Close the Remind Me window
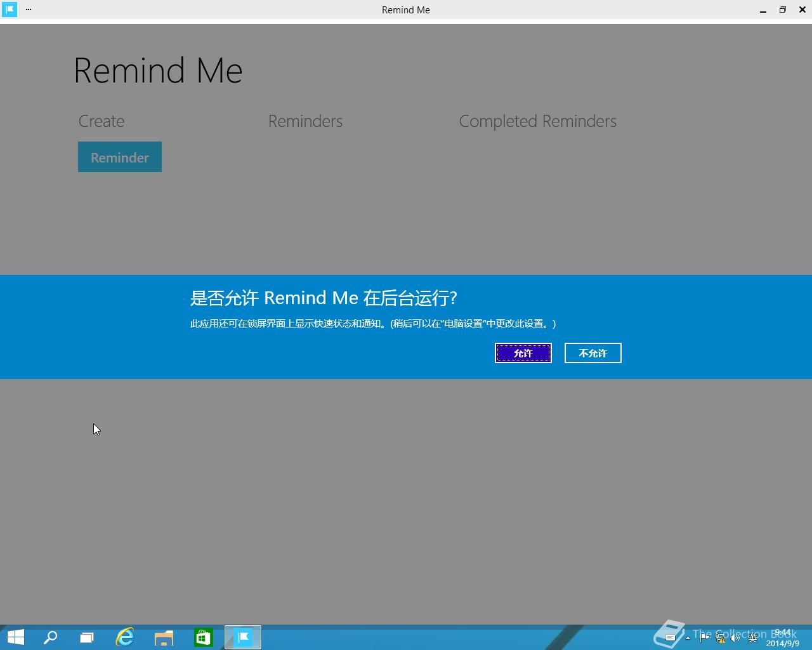Image resolution: width=812 pixels, height=650 pixels. 802,10
